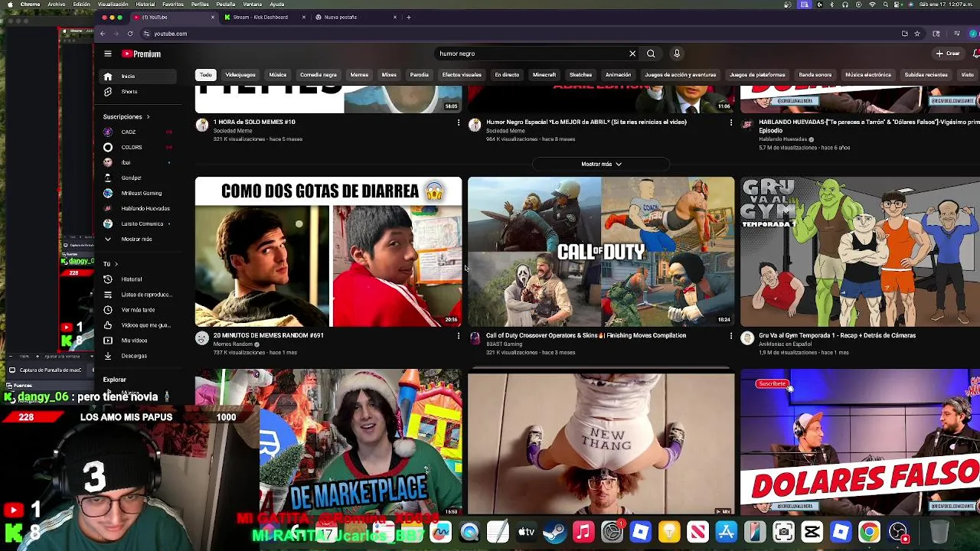
Task: Expand Mostrar más under the shelf
Action: tap(601, 164)
